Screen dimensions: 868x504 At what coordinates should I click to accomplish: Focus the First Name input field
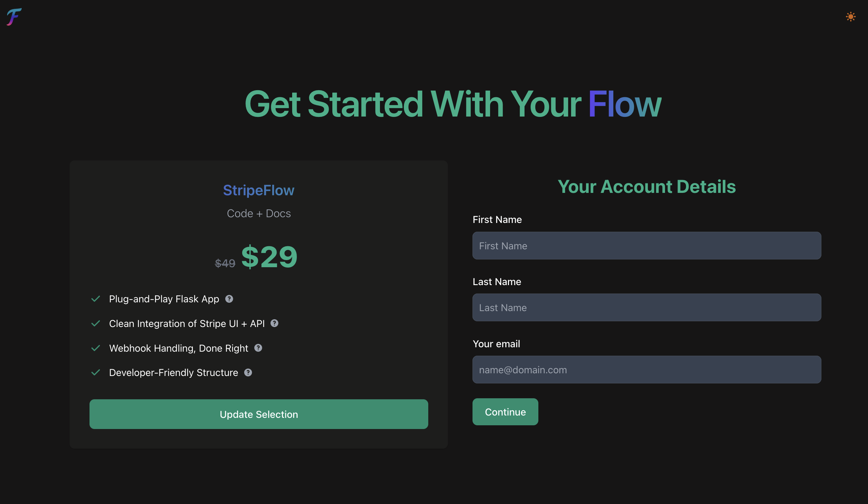647,246
